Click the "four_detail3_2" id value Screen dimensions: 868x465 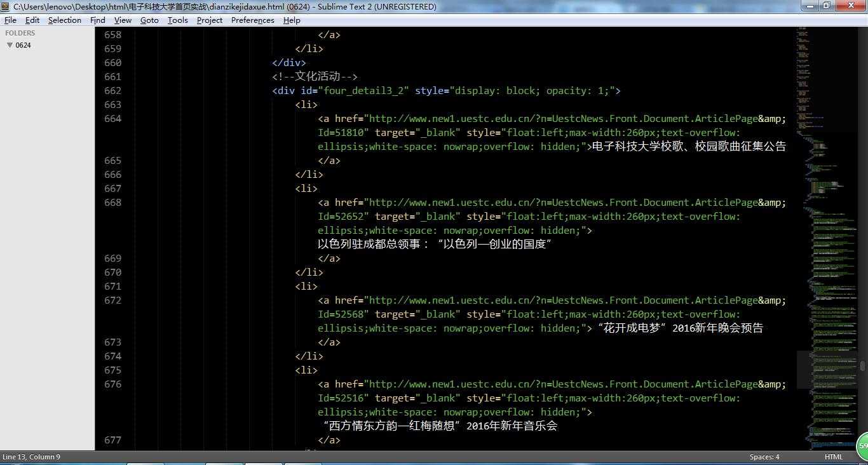click(363, 91)
